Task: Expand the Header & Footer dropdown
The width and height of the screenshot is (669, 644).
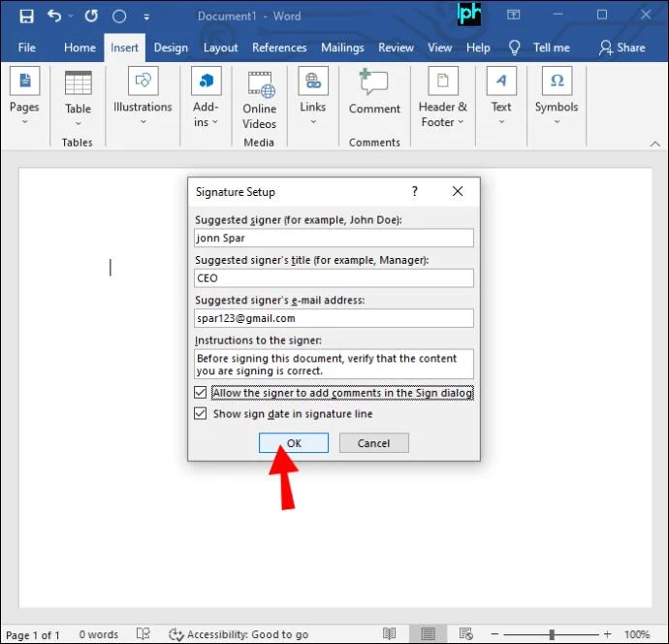Action: coord(461,122)
